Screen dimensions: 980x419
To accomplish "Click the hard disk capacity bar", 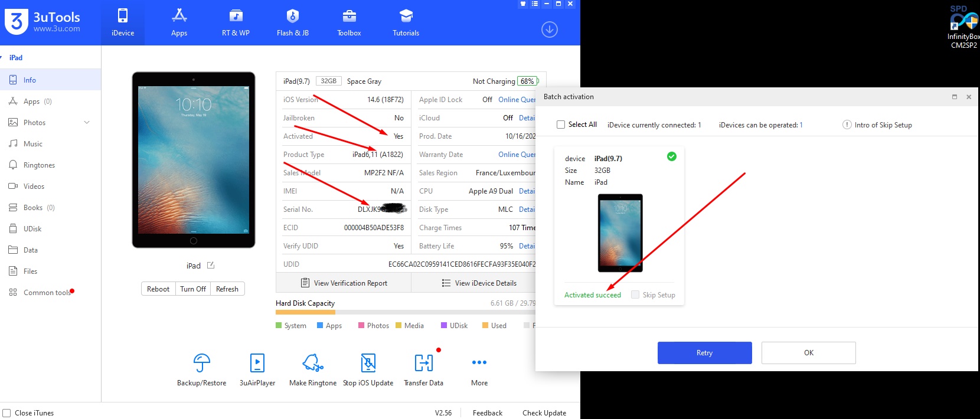I will [x=406, y=312].
